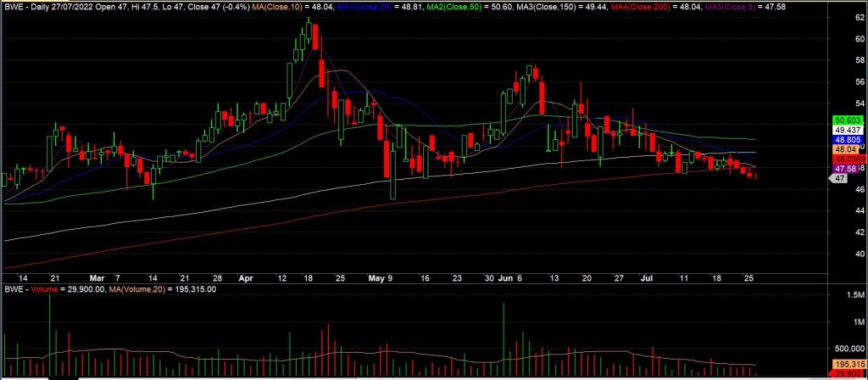868x380 pixels.
Task: Click the 54 level on price axis
Action: [x=860, y=103]
